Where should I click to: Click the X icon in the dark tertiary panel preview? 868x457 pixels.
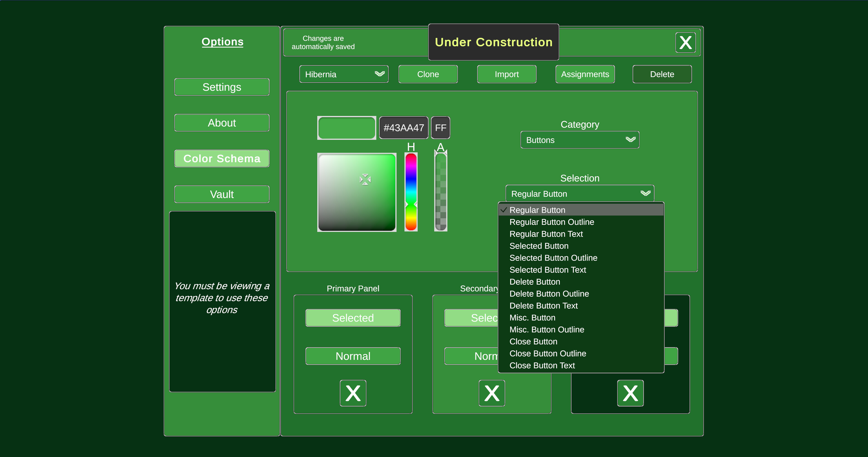(x=630, y=393)
